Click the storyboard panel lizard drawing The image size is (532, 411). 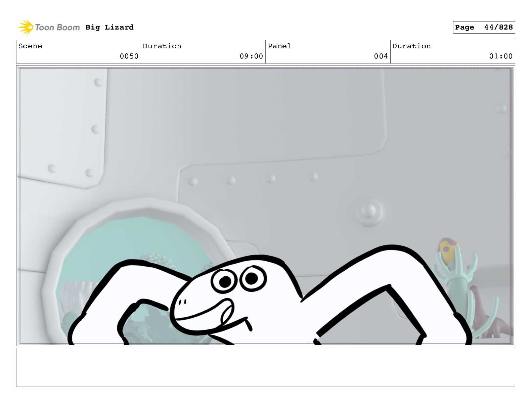pos(270,295)
